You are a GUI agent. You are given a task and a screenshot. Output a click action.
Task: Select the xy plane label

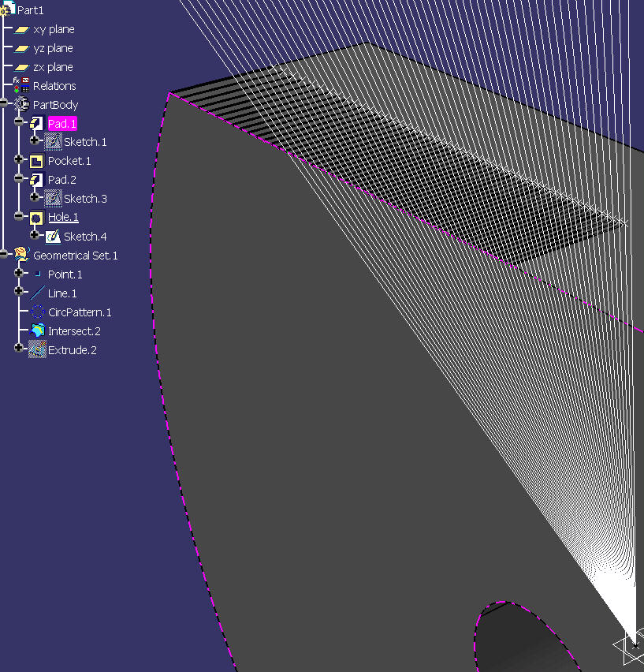point(54,29)
